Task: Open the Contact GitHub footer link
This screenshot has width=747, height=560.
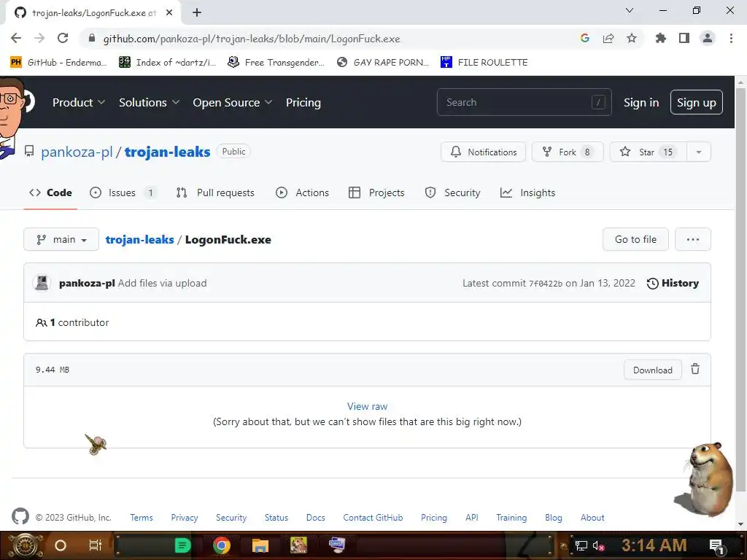Action: point(373,517)
